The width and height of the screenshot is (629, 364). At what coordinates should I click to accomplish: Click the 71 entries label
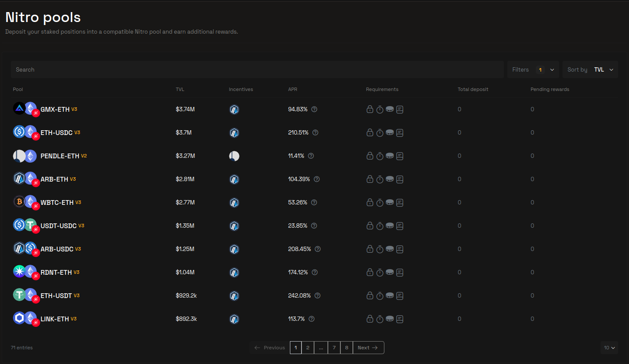[22, 348]
